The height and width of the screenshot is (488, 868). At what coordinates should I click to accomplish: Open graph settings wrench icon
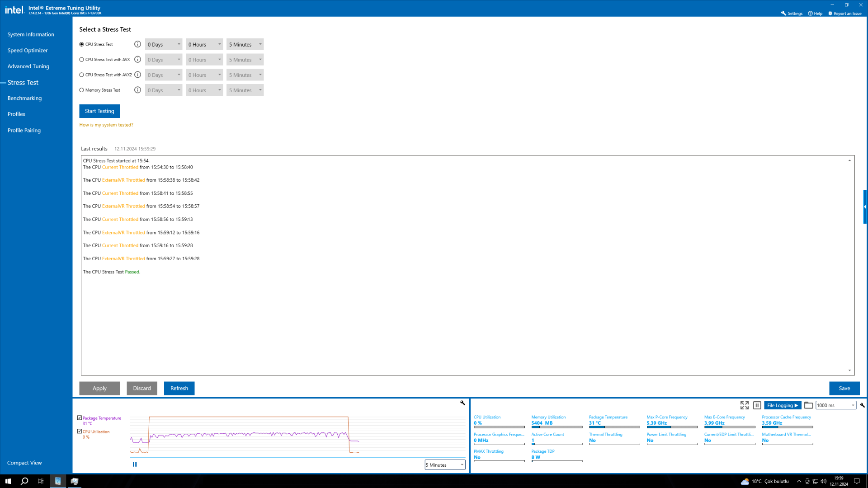(x=462, y=403)
